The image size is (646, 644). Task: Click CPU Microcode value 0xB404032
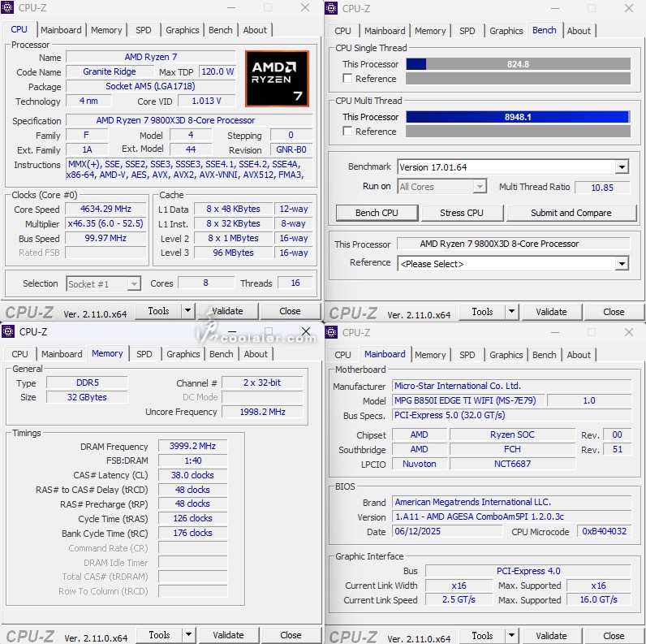[604, 531]
